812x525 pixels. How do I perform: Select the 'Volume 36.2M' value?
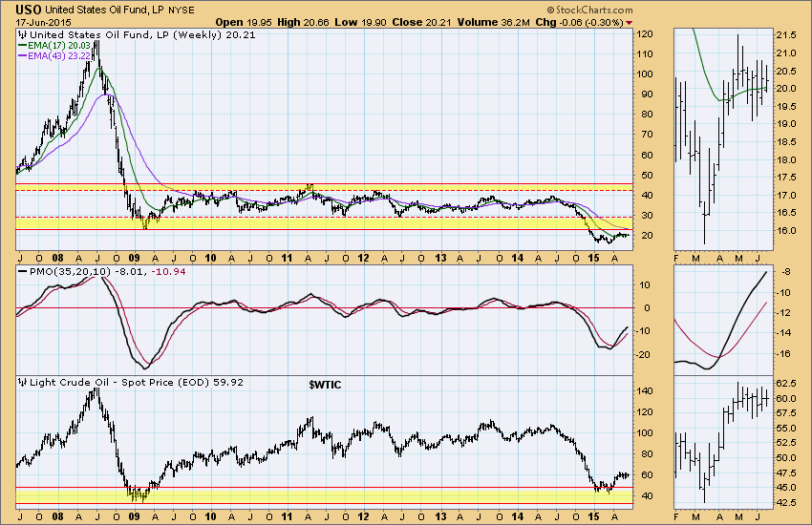pyautogui.click(x=494, y=22)
